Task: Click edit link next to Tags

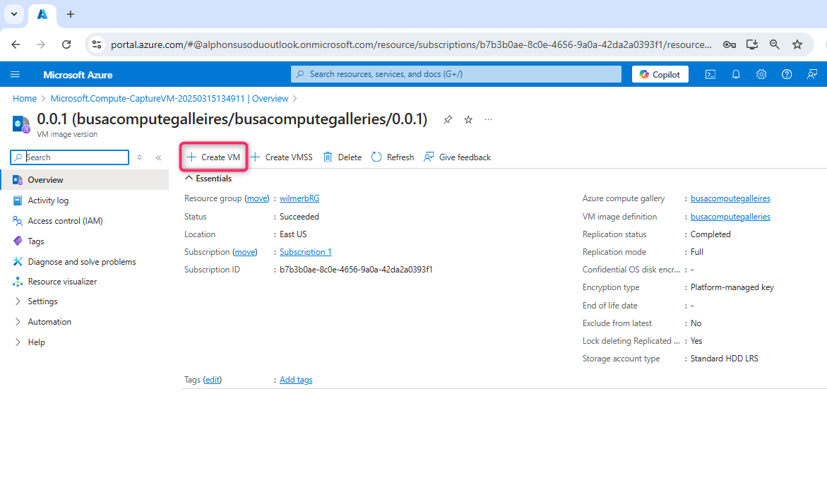Action: [x=213, y=380]
